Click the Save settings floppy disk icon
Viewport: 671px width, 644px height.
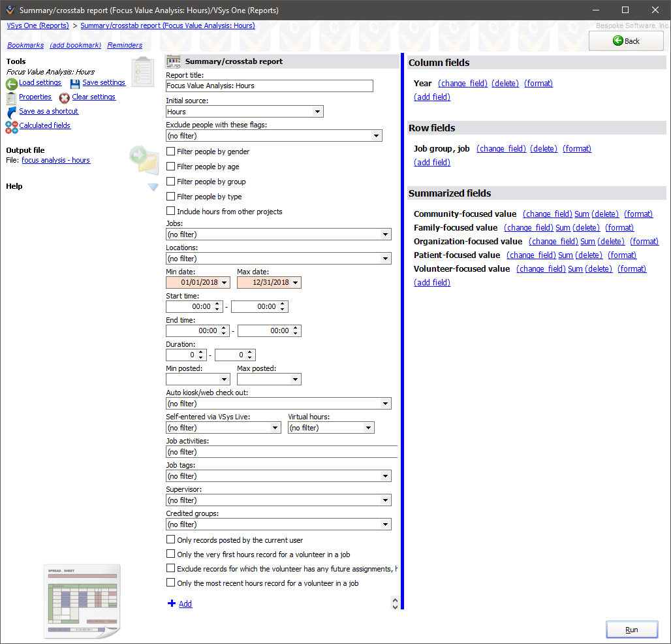[x=75, y=84]
